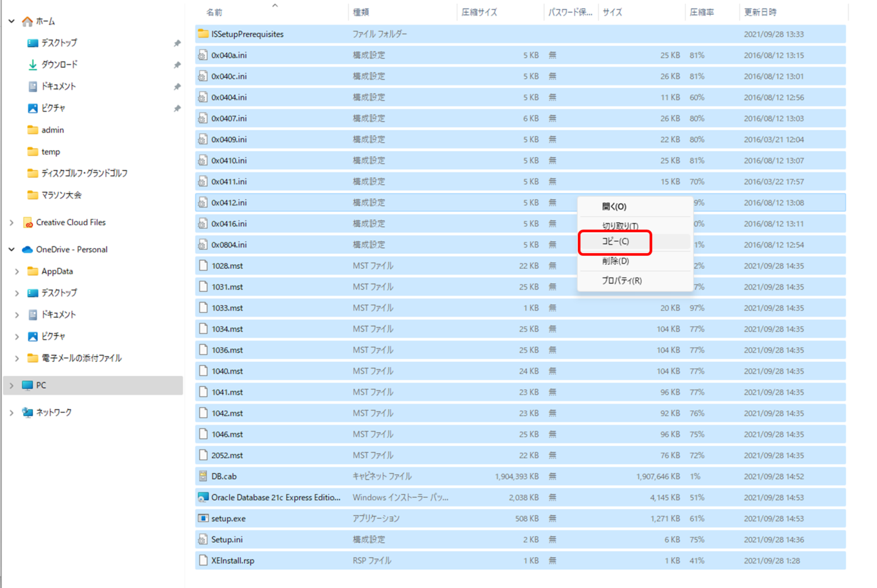
Task: Expand the PC tree node
Action: tap(11, 385)
